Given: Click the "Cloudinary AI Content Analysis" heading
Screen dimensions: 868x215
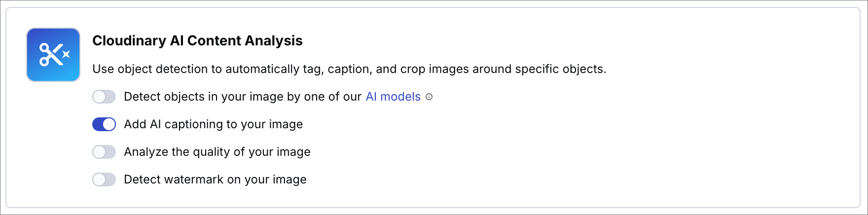Looking at the screenshot, I should point(197,40).
